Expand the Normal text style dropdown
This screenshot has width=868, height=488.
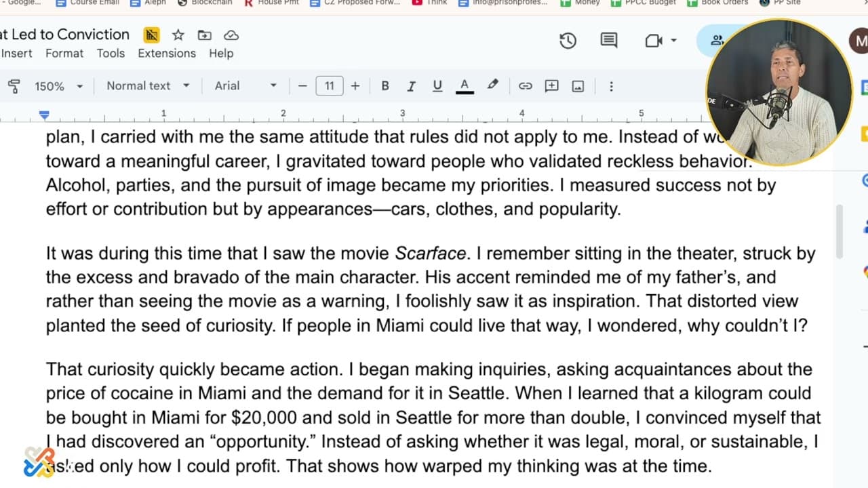[148, 86]
